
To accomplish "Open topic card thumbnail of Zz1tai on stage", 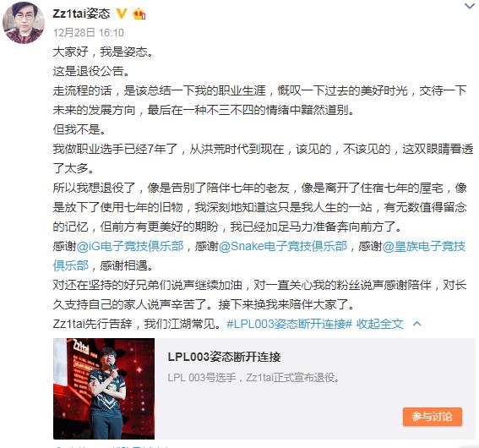I will (104, 389).
